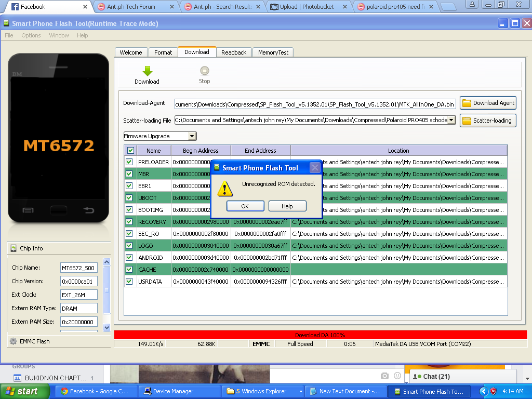Screen dimensions: 532x399
Task: Switch to Facebook - Google Chrome taskbar item
Action: (96, 392)
